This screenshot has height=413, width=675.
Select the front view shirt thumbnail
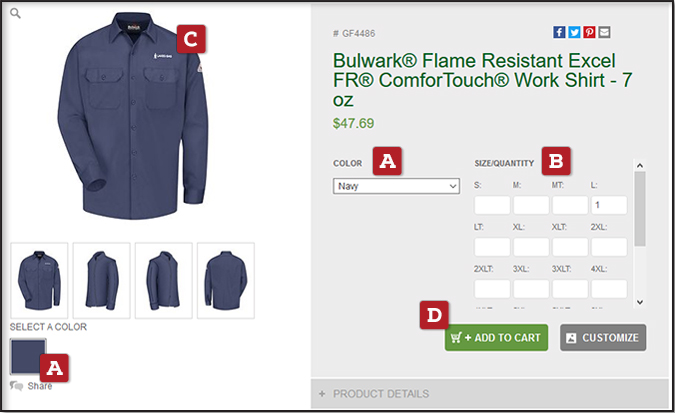click(x=39, y=280)
